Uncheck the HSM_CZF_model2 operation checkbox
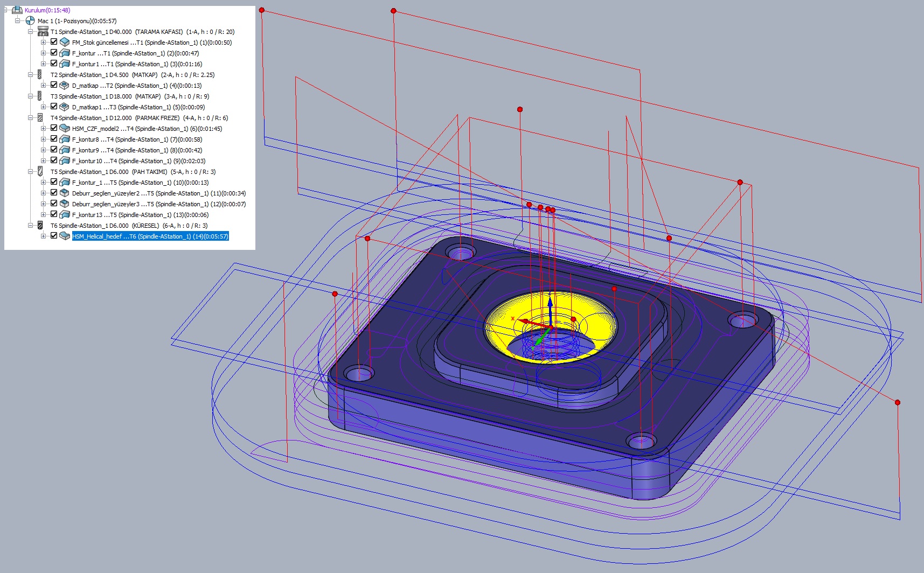 coord(54,128)
